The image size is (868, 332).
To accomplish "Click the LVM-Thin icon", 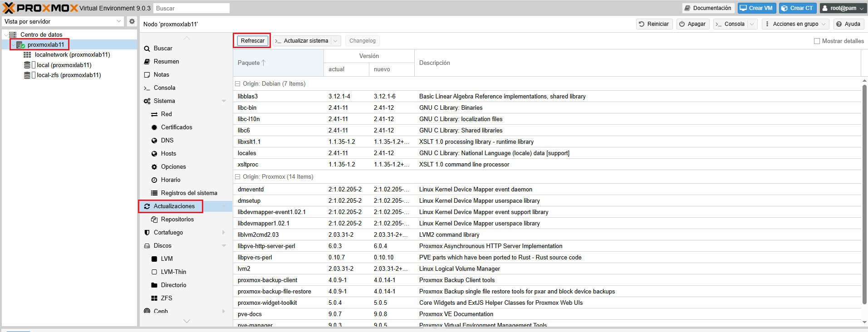I will [154, 272].
